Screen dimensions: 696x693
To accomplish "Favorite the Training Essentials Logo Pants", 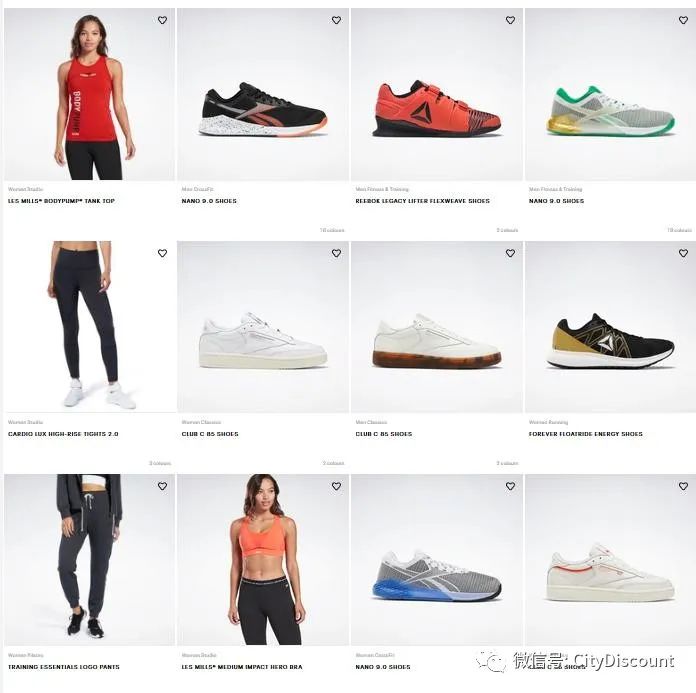I will [162, 486].
